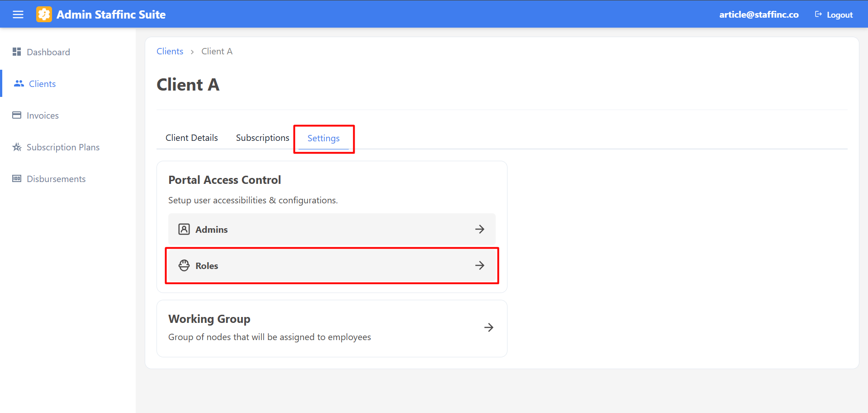Viewport: 868px width, 413px height.
Task: Click the logout arrow icon
Action: 818,14
